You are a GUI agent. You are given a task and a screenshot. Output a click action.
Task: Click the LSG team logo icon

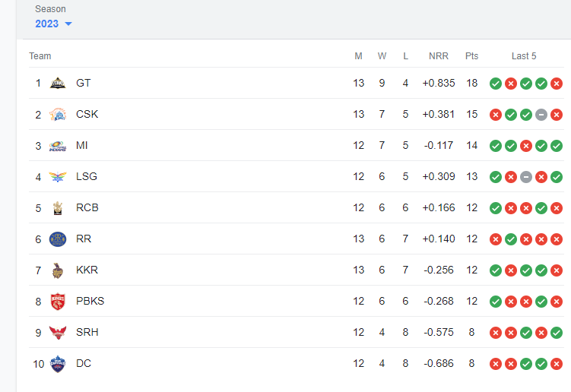tap(58, 176)
